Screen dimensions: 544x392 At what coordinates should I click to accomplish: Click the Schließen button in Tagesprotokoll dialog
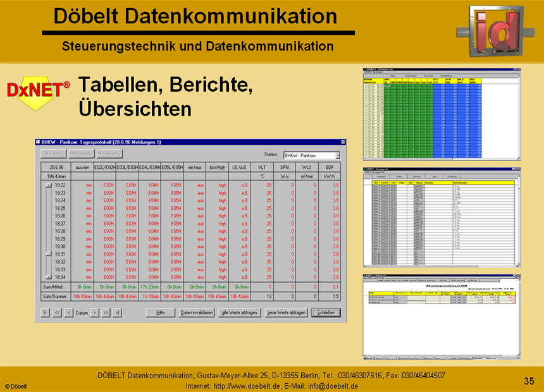[326, 312]
